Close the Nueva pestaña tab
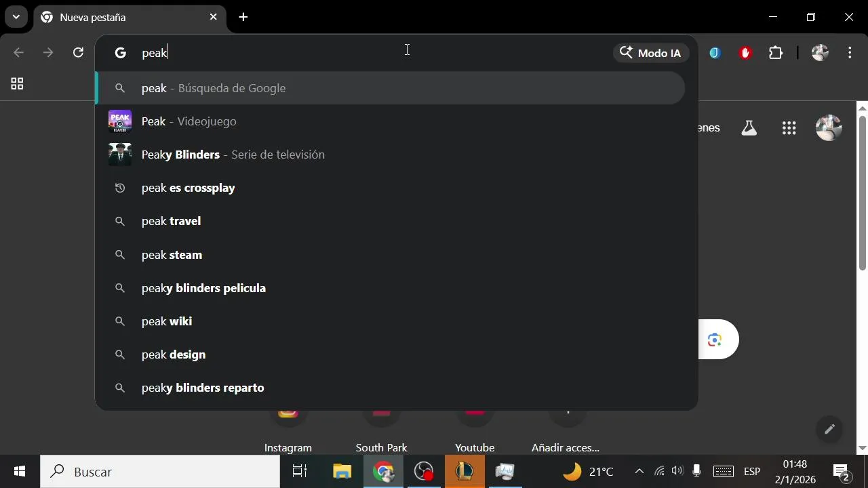Screen dimensions: 868x488 pyautogui.click(x=213, y=17)
